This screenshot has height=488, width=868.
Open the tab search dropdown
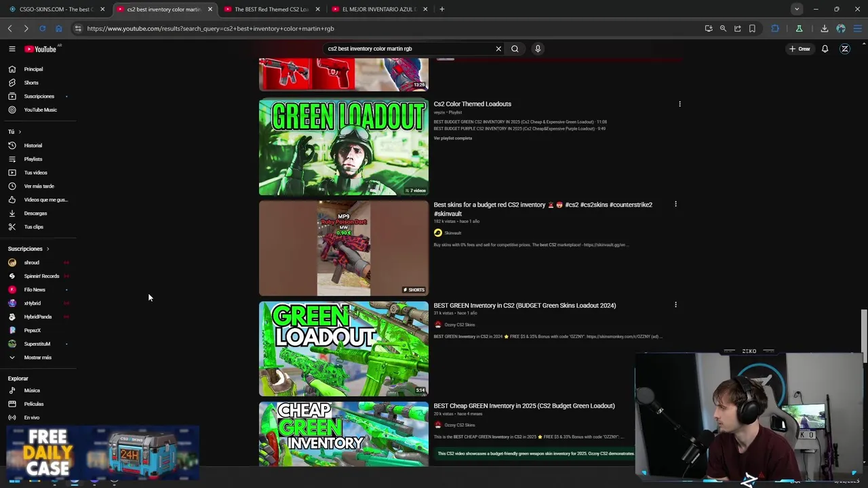click(x=797, y=9)
